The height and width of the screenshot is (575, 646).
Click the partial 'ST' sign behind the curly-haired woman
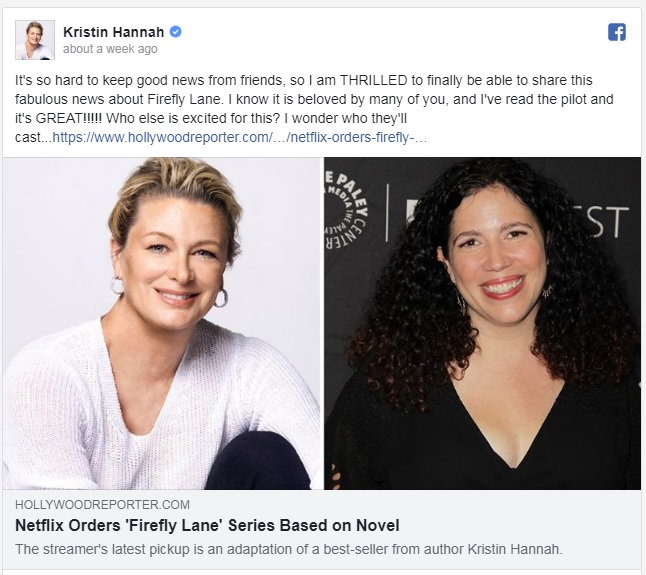point(606,222)
